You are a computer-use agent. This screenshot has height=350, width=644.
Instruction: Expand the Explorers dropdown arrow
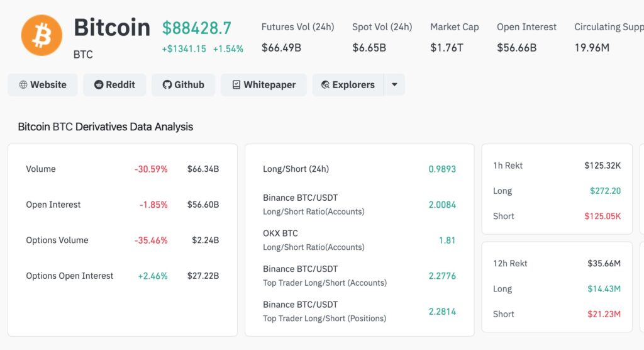coord(394,85)
